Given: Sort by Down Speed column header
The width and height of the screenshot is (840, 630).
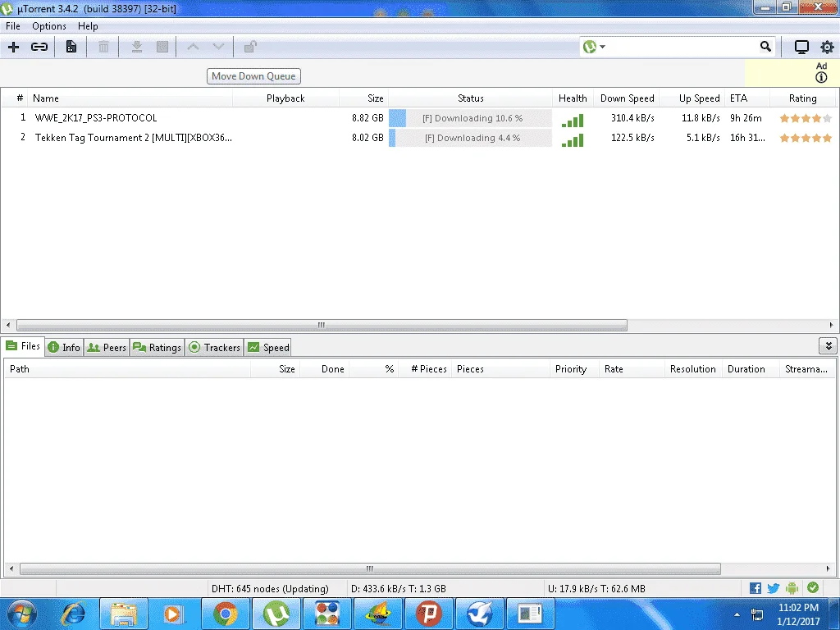Looking at the screenshot, I should 626,98.
